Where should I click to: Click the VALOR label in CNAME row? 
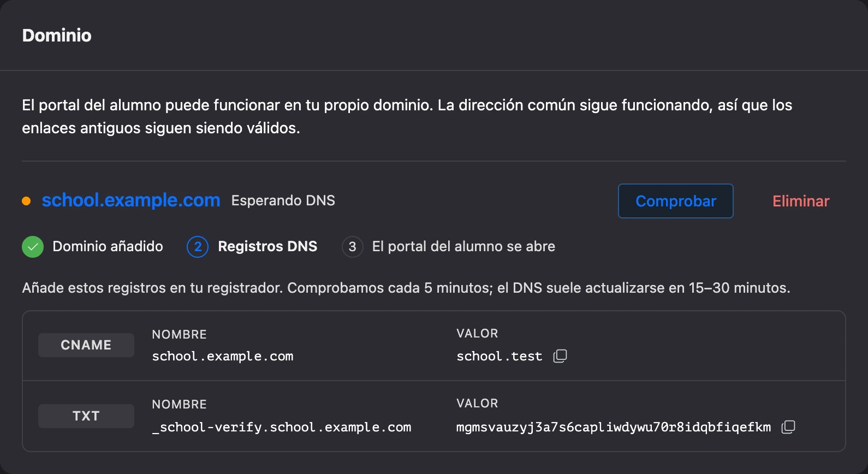click(477, 333)
